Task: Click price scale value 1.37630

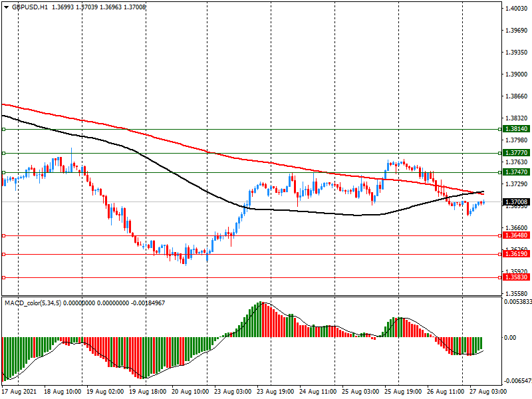Action: tap(517, 162)
